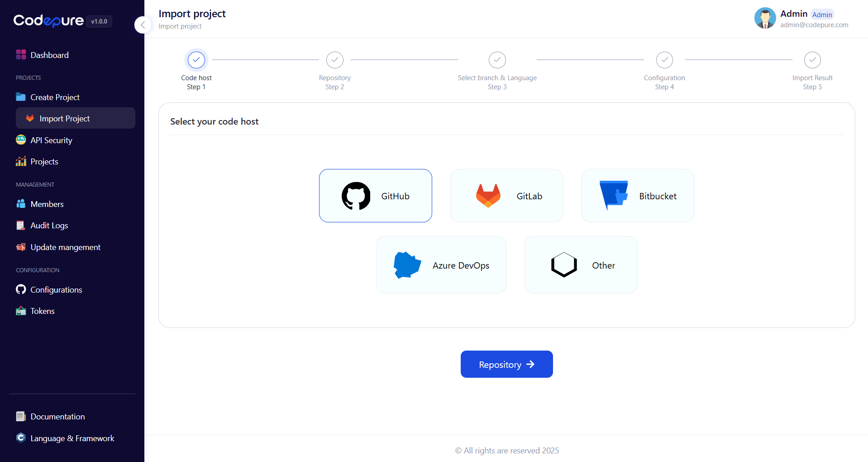
Task: Click the Configuration step 4 circle
Action: pyautogui.click(x=665, y=60)
